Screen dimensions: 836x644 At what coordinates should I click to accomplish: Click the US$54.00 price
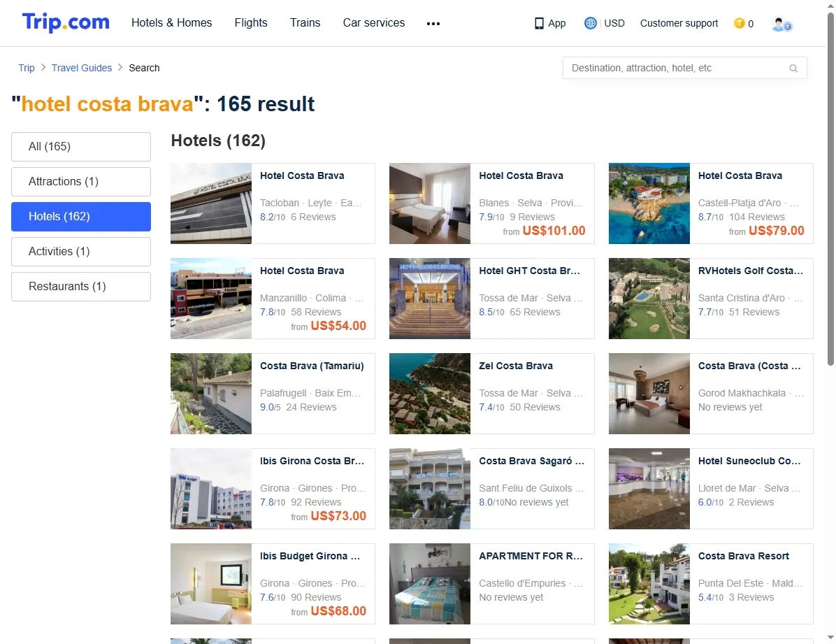click(x=338, y=325)
